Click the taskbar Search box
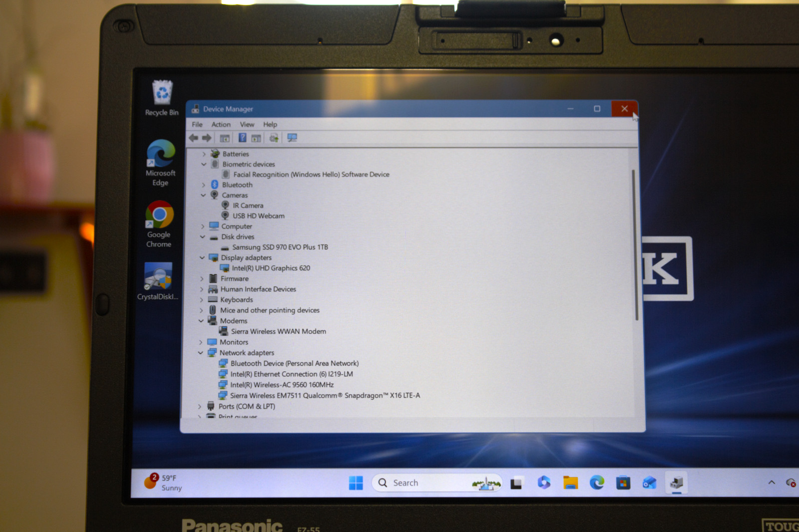The width and height of the screenshot is (799, 532). point(437,483)
